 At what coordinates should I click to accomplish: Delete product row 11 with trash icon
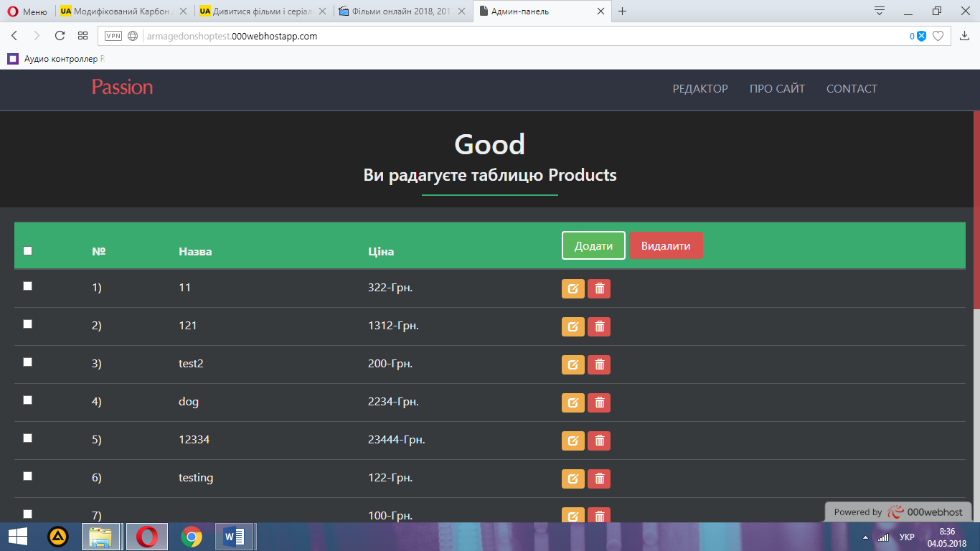click(599, 288)
